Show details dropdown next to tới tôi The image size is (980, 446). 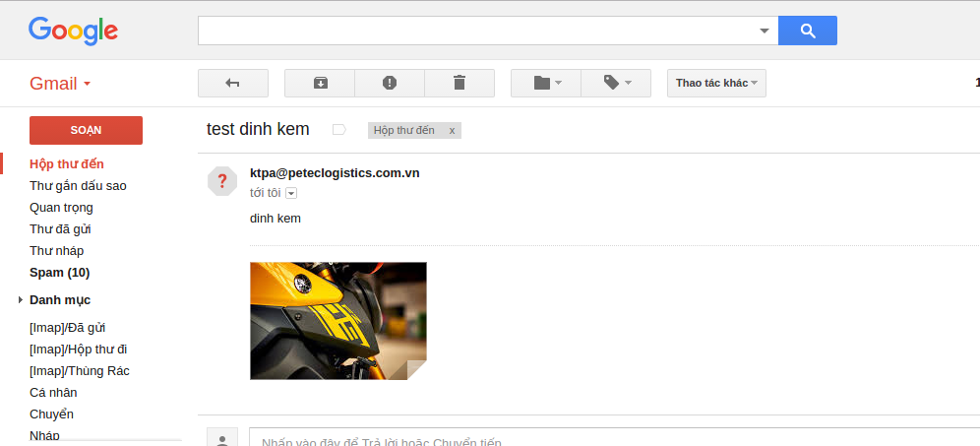[x=291, y=193]
